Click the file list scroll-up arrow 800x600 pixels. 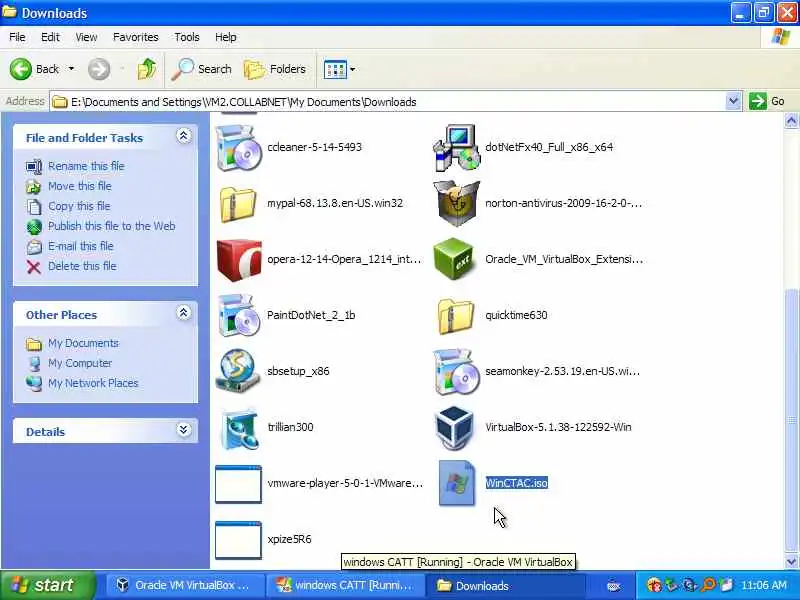[x=791, y=121]
